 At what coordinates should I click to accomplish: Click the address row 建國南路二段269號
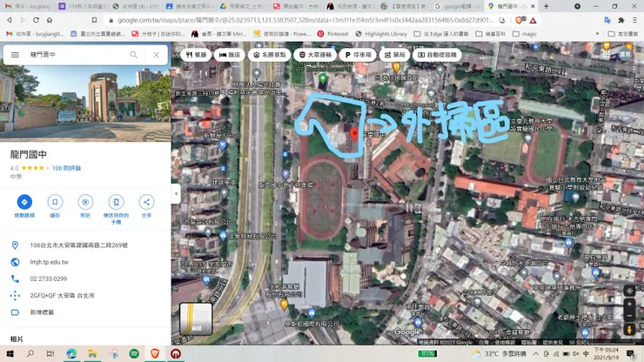tap(85, 245)
